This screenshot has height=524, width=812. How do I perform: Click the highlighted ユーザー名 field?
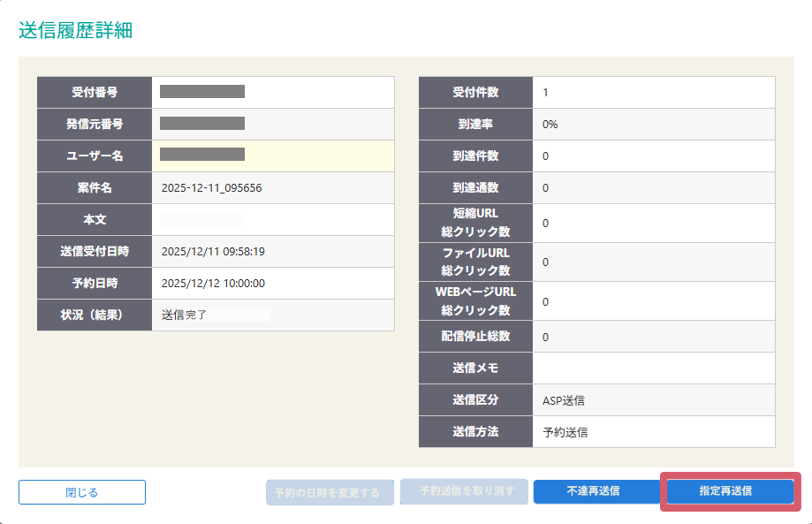(271, 156)
